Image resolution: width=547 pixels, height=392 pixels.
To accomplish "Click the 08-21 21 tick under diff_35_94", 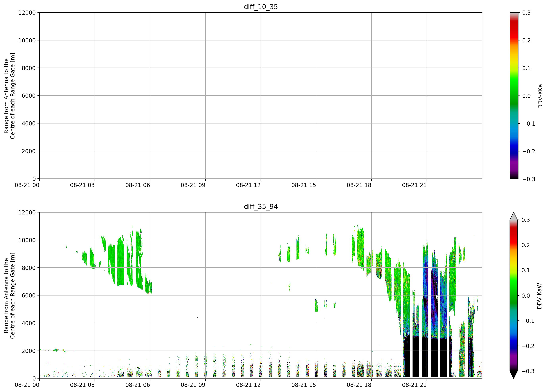I will click(x=414, y=385).
